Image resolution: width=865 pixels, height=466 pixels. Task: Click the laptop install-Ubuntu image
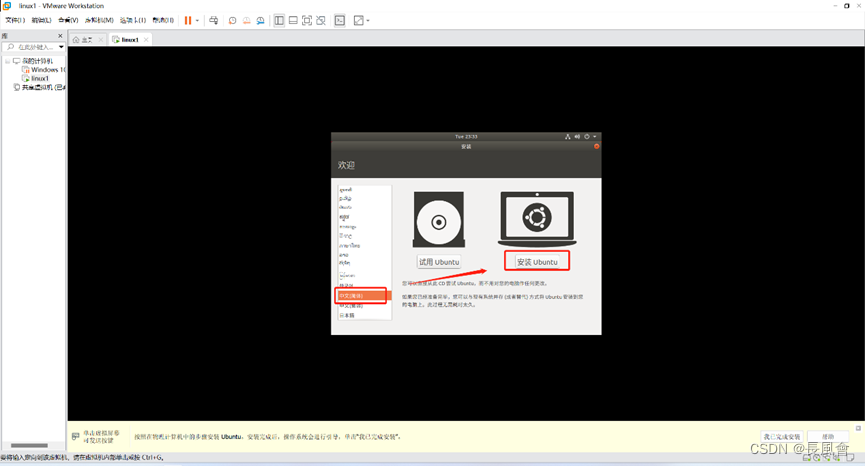click(x=537, y=219)
